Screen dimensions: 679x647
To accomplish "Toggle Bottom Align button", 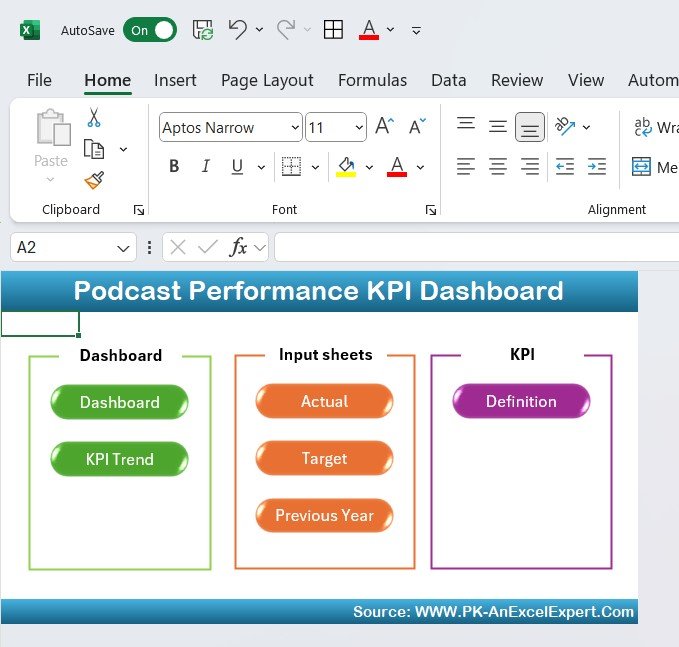I will [x=530, y=127].
